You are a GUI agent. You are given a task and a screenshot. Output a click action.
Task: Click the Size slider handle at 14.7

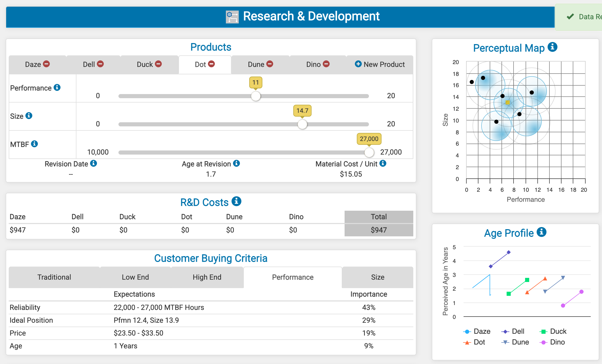[x=302, y=124]
